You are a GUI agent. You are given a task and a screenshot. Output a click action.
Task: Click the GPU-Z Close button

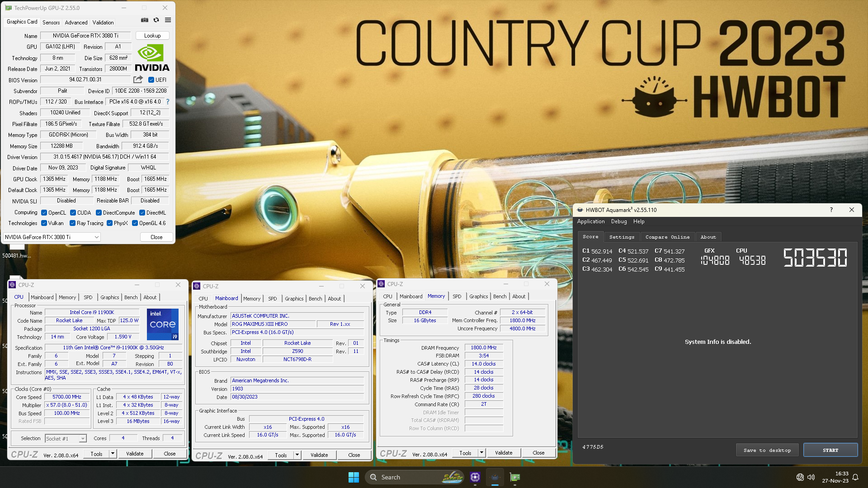[156, 237]
